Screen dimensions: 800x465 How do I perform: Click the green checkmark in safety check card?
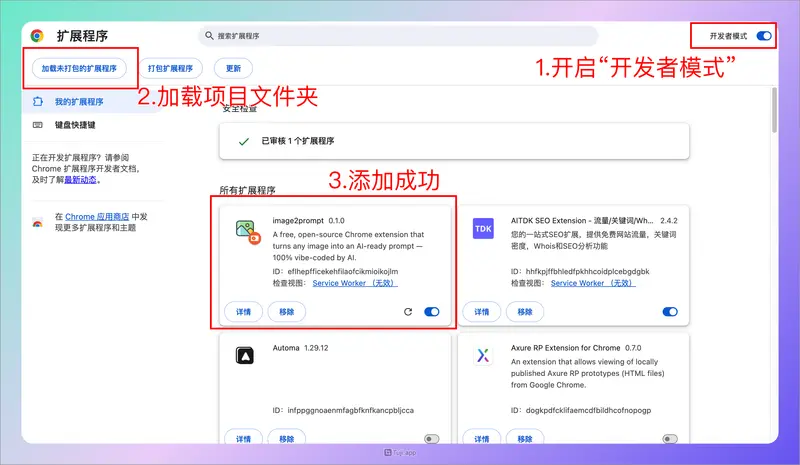pyautogui.click(x=243, y=142)
